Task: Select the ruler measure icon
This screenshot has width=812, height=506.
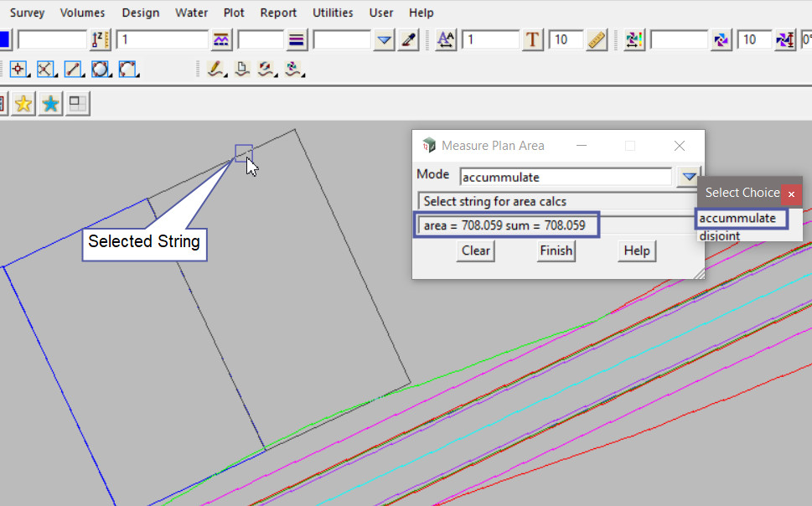Action: pos(597,40)
